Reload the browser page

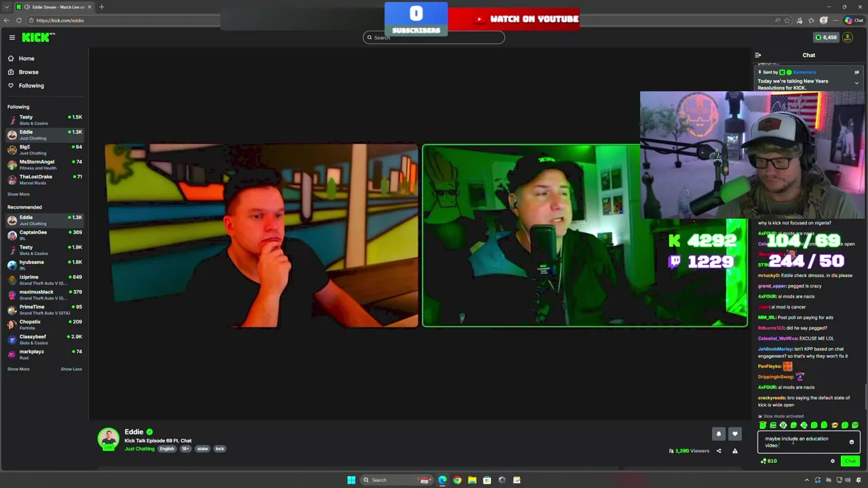coord(19,20)
